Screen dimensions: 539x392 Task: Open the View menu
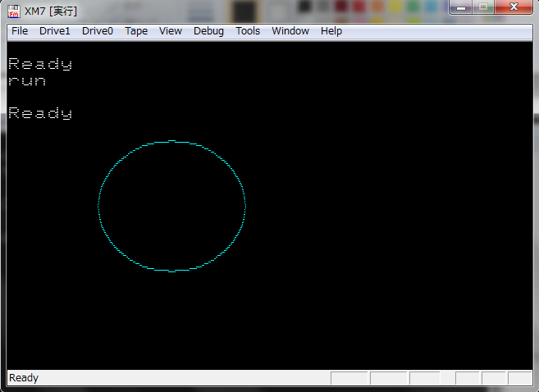pyautogui.click(x=171, y=31)
